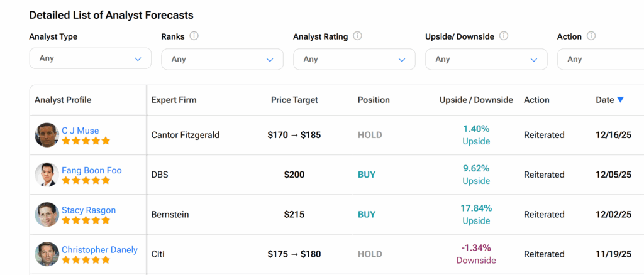Expand the Ranks filter dropdown
Viewport: 644px width, 275px height.
[x=222, y=59]
